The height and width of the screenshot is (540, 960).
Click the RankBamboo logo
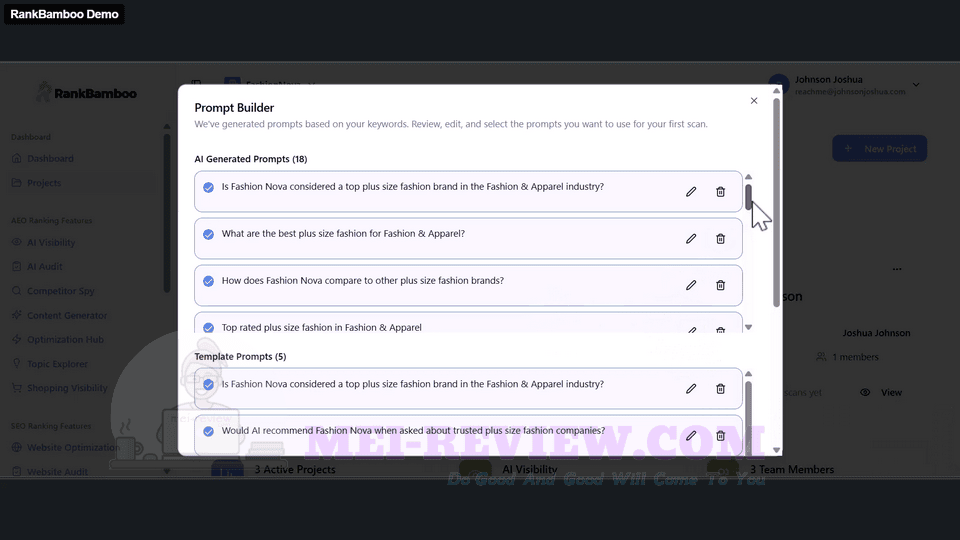pos(86,93)
